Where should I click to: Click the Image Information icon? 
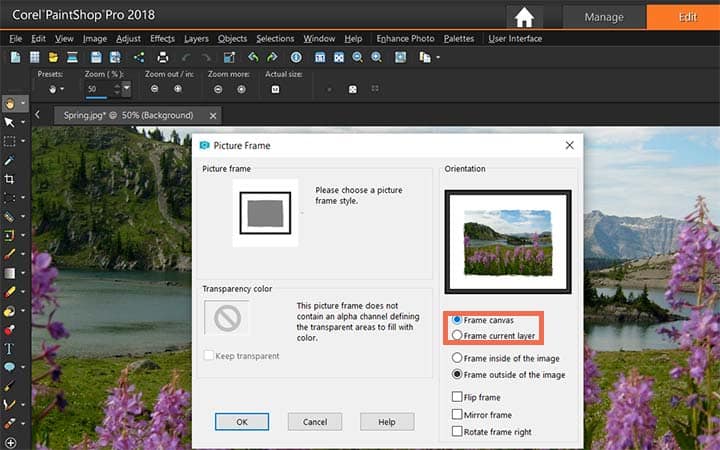tap(296, 57)
